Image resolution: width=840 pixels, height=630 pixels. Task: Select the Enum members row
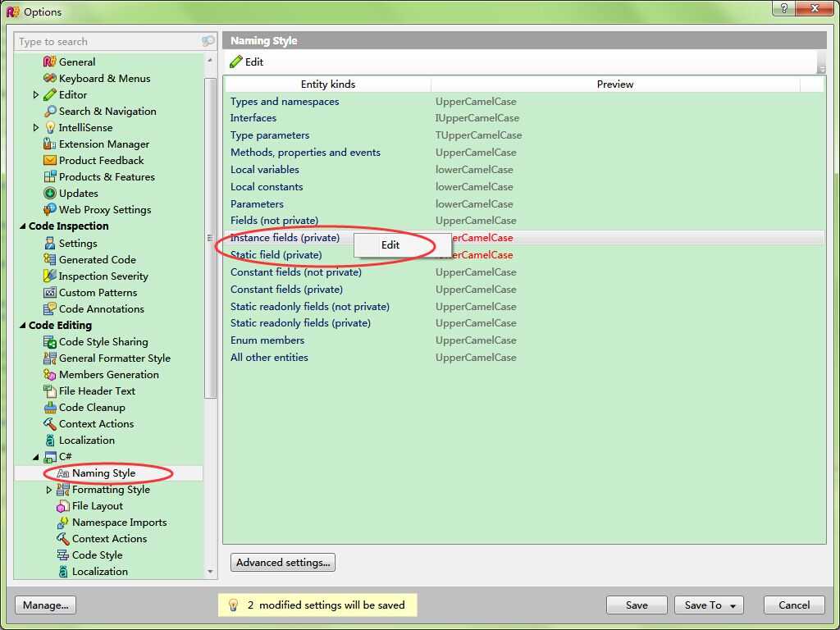(x=524, y=340)
